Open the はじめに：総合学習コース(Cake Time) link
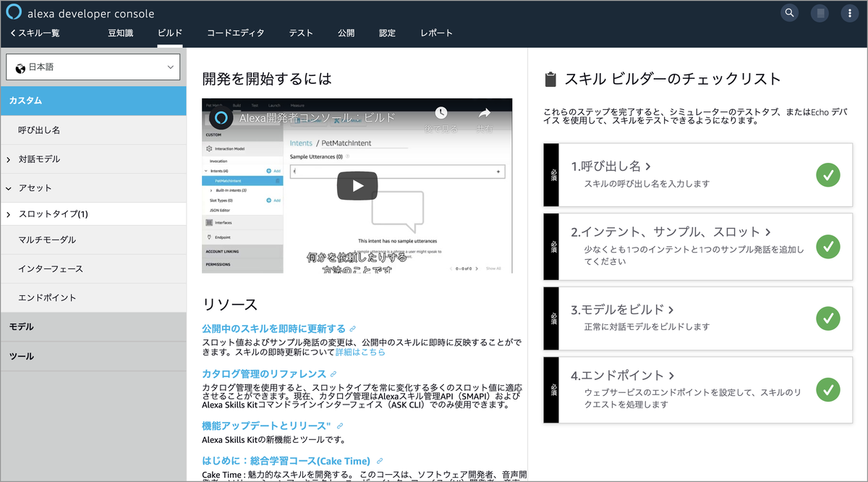Screen dimensions: 868x482 (286, 461)
